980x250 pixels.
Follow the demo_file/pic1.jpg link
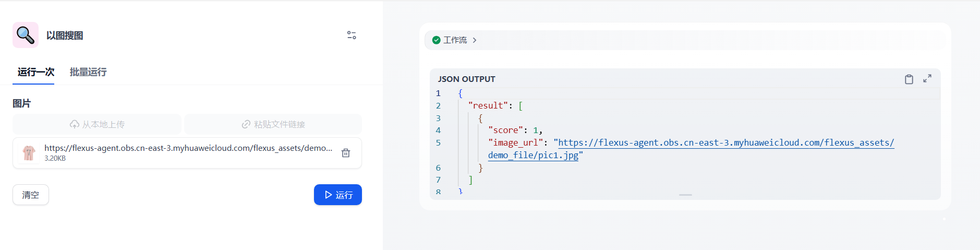[x=533, y=155]
